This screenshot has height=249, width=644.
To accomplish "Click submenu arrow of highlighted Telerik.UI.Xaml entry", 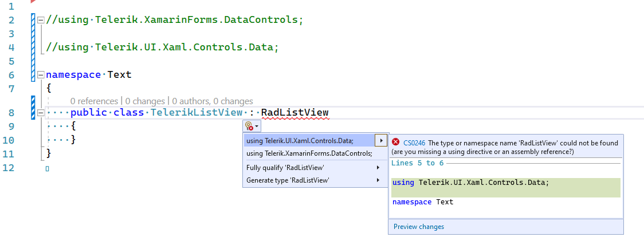I will [380, 141].
